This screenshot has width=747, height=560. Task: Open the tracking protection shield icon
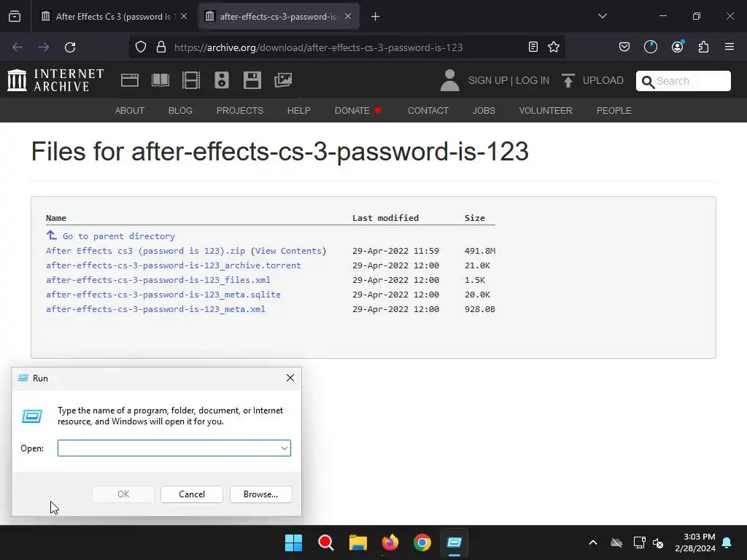[x=141, y=47]
